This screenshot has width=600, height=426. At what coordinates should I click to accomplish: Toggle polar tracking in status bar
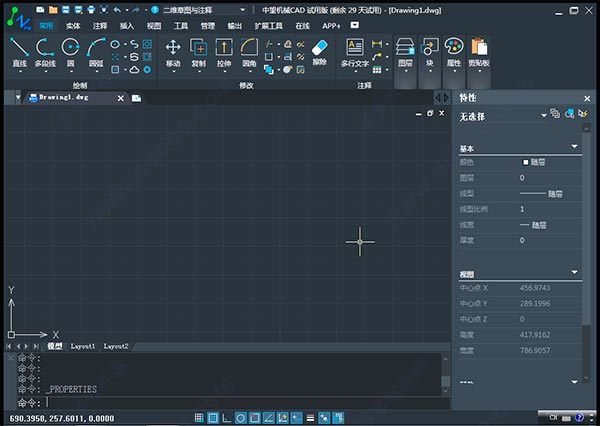click(240, 418)
